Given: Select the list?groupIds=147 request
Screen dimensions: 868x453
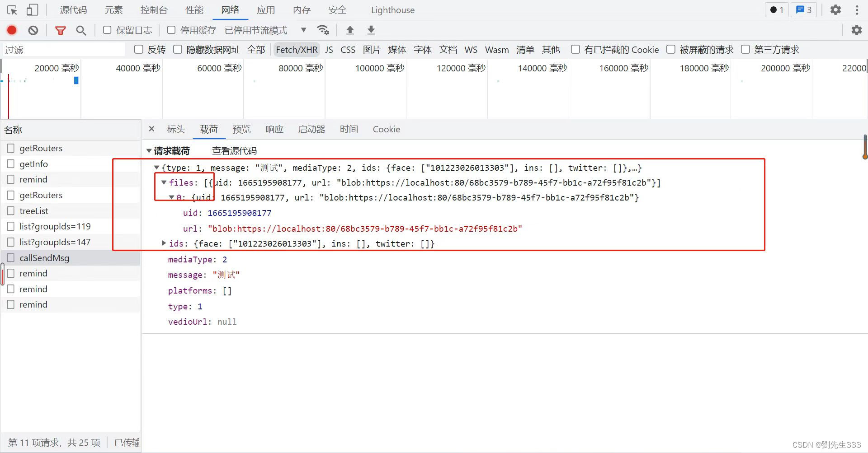Looking at the screenshot, I should (71, 242).
